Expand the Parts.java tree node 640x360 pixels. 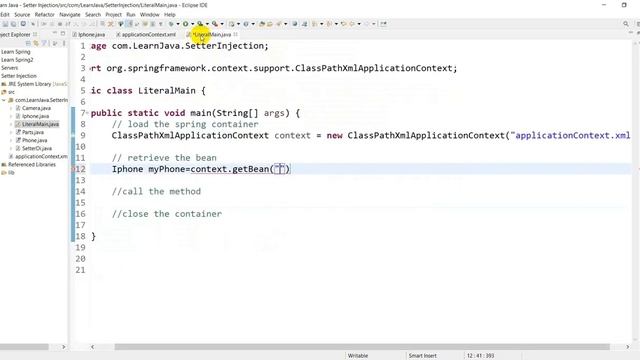(x=11, y=132)
